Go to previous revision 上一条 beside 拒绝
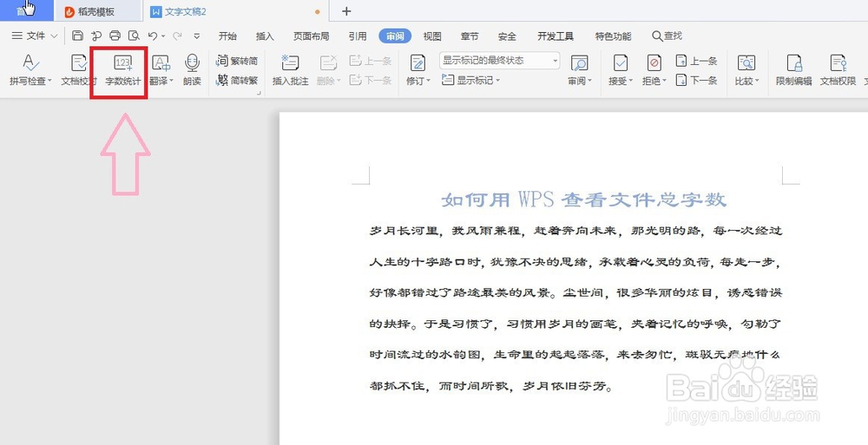Image resolution: width=868 pixels, height=445 pixels. tap(696, 61)
